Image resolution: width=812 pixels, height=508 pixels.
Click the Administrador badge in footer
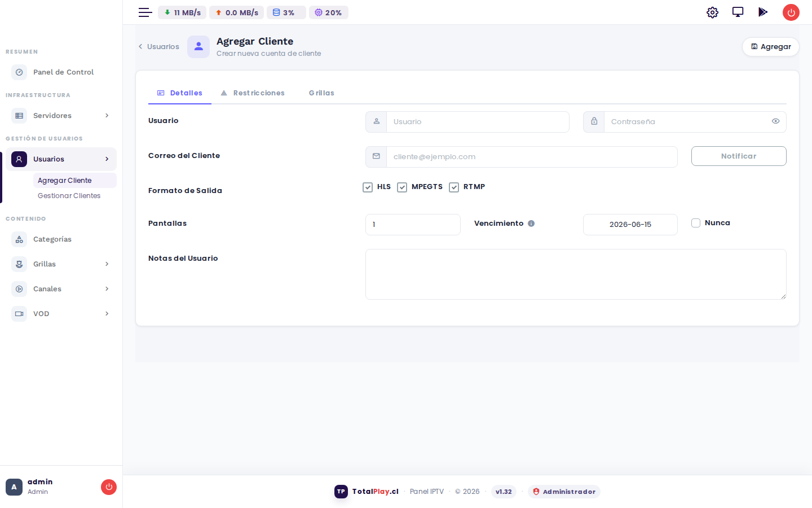pyautogui.click(x=564, y=492)
